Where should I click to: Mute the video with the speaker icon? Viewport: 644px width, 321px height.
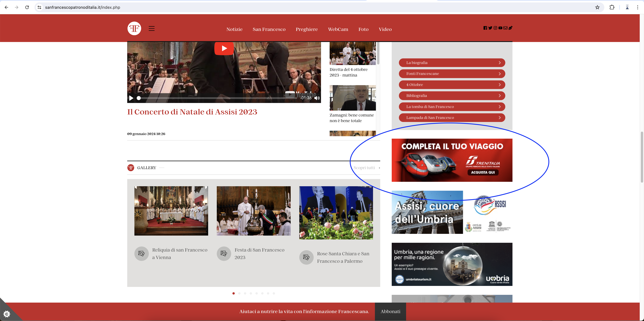[x=317, y=98]
